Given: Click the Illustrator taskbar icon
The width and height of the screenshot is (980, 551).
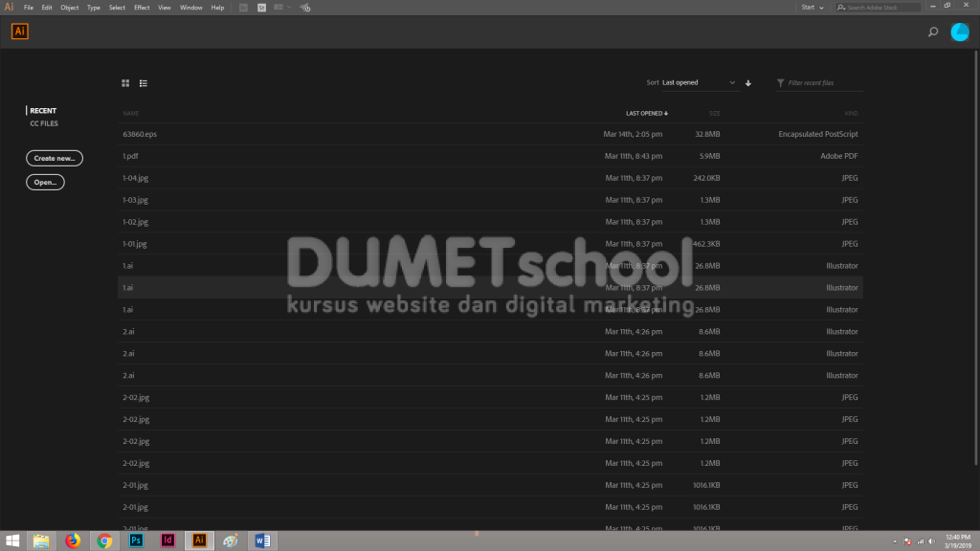Looking at the screenshot, I should pyautogui.click(x=199, y=540).
